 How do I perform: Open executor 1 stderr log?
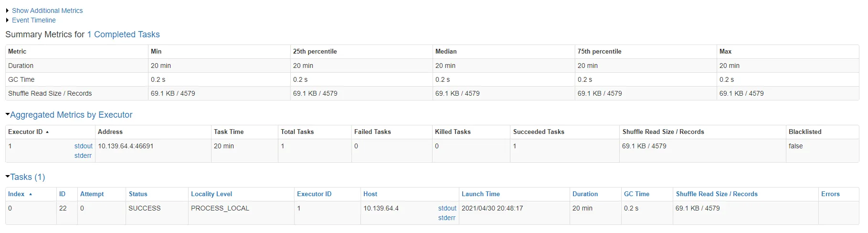(x=83, y=155)
